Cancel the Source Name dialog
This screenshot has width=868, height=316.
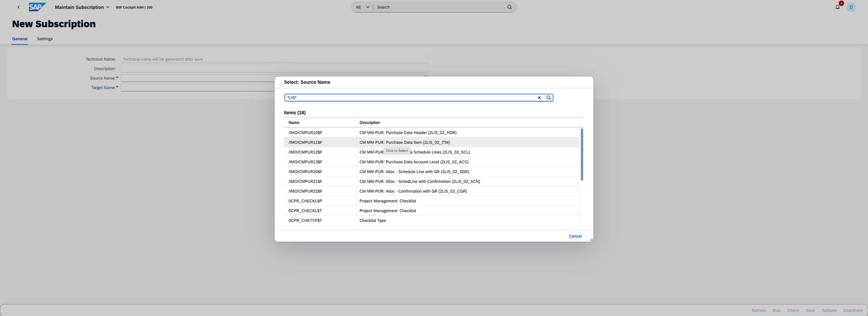[x=575, y=236]
